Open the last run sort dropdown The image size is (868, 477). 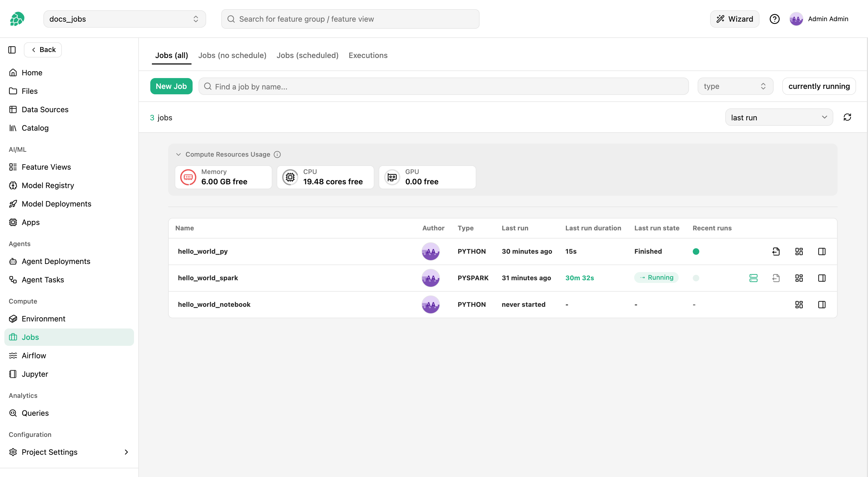(779, 117)
